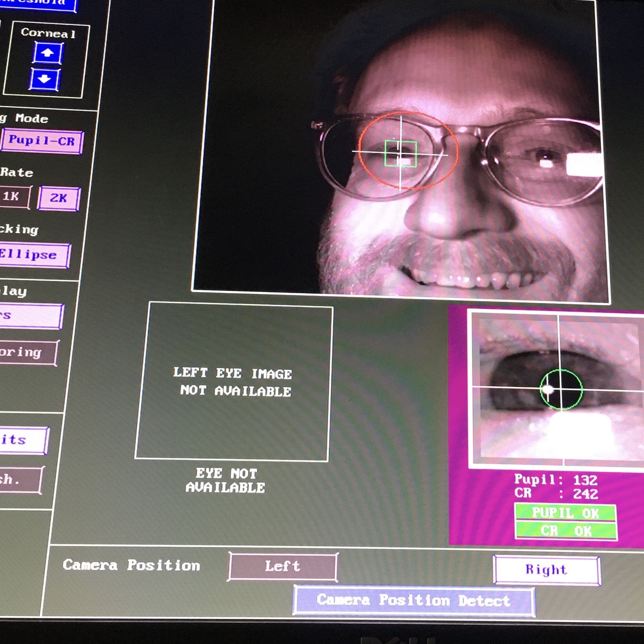Click the PUPIL OK status indicator
This screenshot has height=644, width=644.
click(565, 513)
